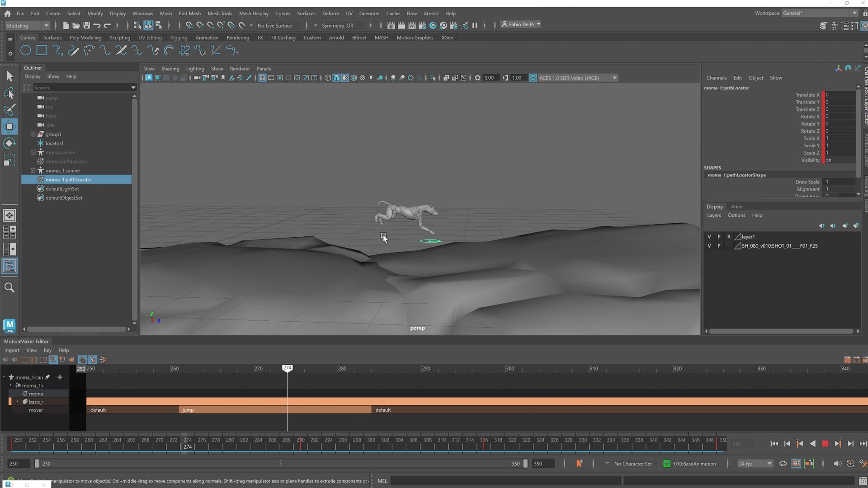Screen dimensions: 868x488
Task: Open the ACES 1.0 SDR-video color dropdown
Action: [x=614, y=77]
